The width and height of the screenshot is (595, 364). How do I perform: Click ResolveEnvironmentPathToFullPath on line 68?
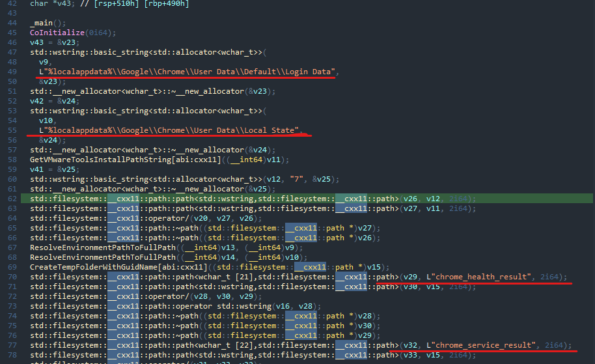pyautogui.click(x=102, y=258)
